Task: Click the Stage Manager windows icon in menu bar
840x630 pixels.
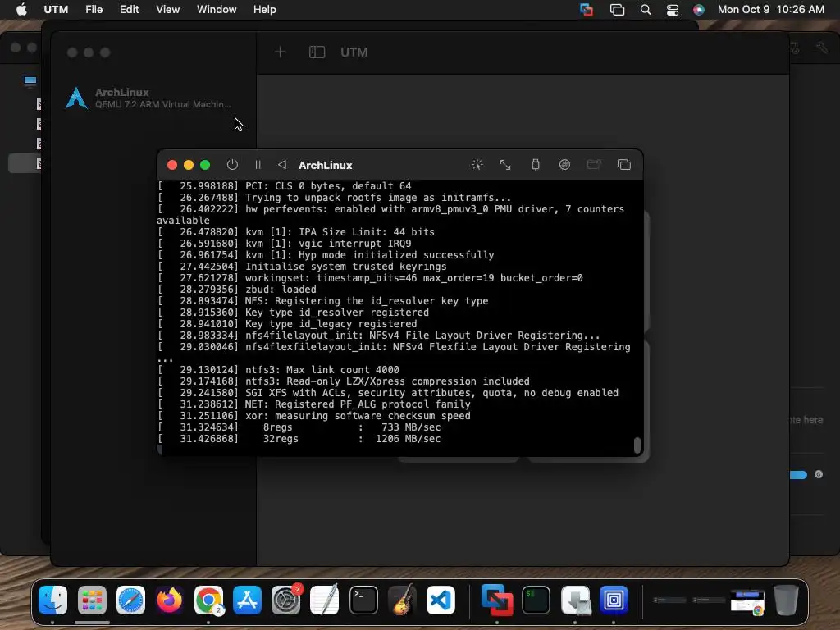Action: [617, 10]
